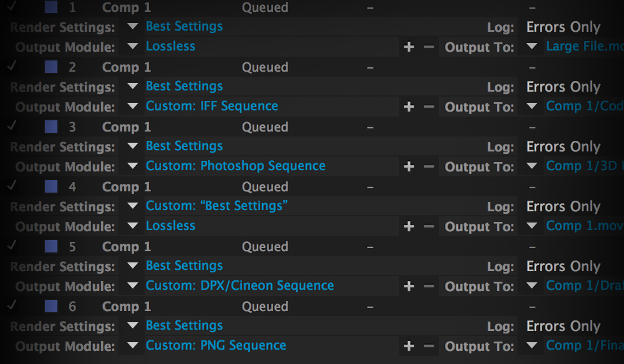Viewport: 624px width, 364px height.
Task: Add output module for PNG Sequence item
Action: (x=409, y=347)
